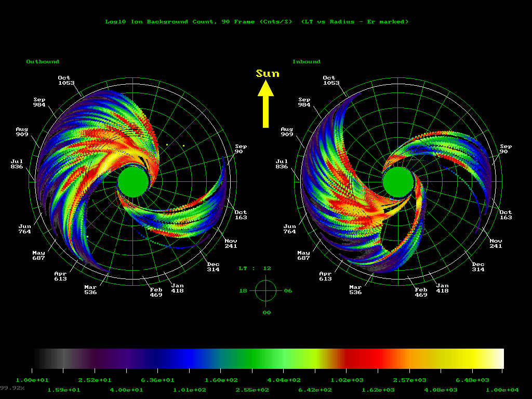Screen dimensions: 532x399
Task: Click 'Sep 984' label in Inbound plot
Action: tap(304, 102)
